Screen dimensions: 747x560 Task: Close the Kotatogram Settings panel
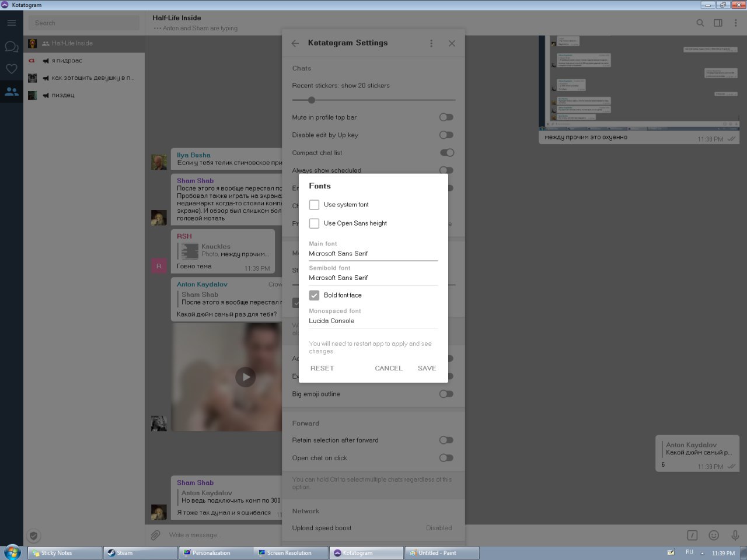click(x=452, y=43)
